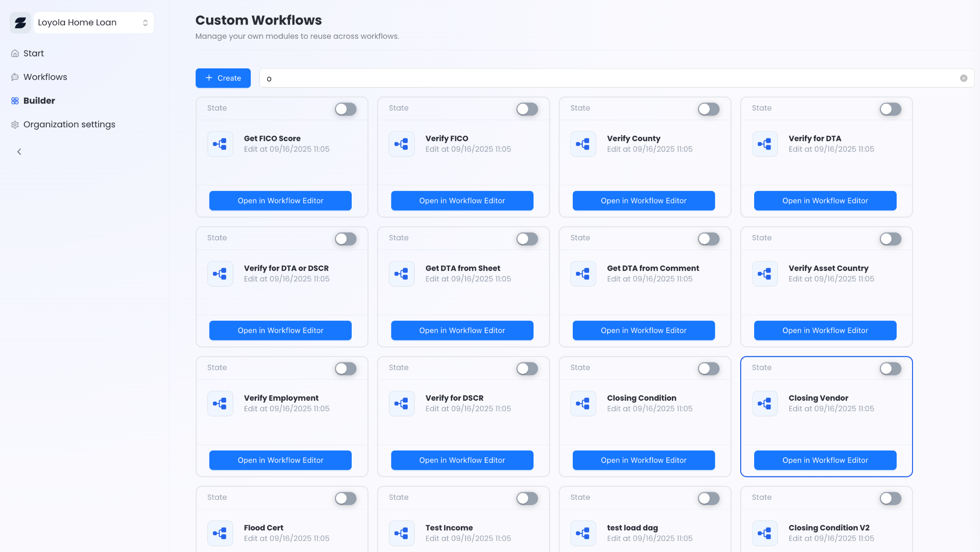Click the Flood Cert workflow icon
Screen dimensions: 980x552
[220, 533]
